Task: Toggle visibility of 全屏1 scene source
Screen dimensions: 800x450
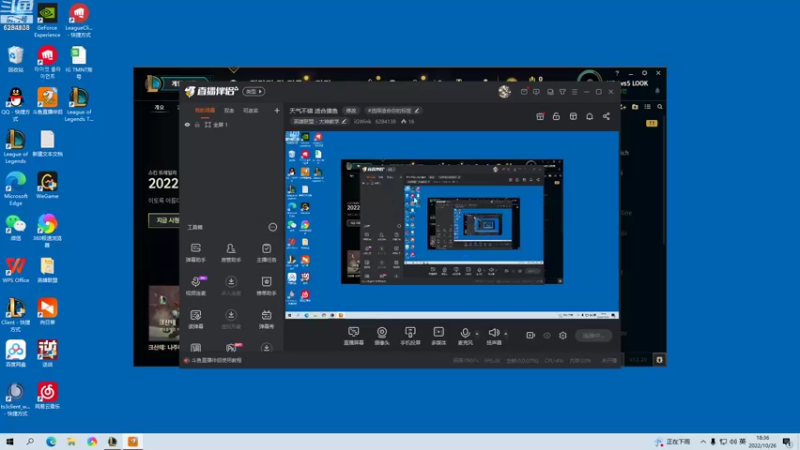Action: tap(187, 124)
